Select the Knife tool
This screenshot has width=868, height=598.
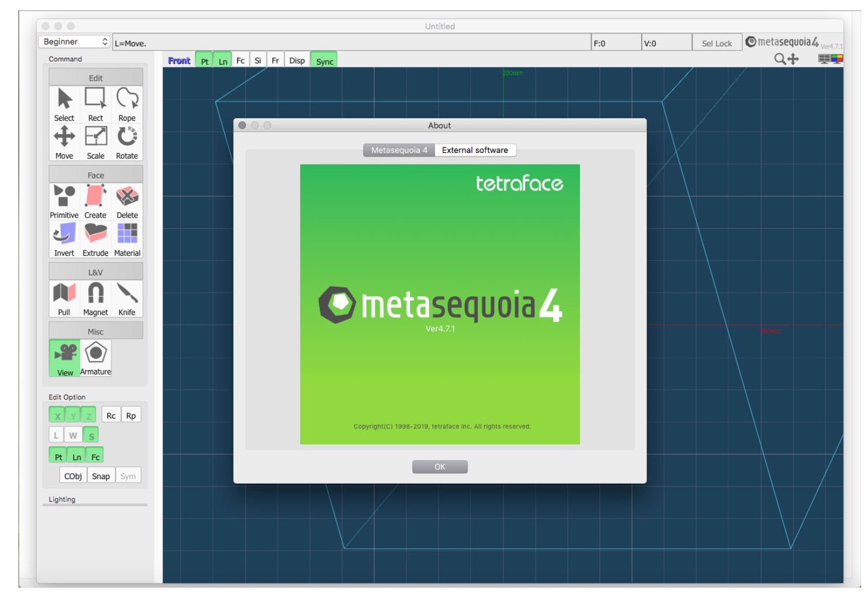[x=127, y=299]
